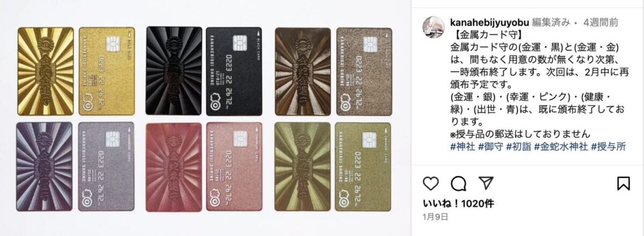The height and width of the screenshot is (236, 644).
Task: Select the gold card with chip
Action: click(106, 70)
